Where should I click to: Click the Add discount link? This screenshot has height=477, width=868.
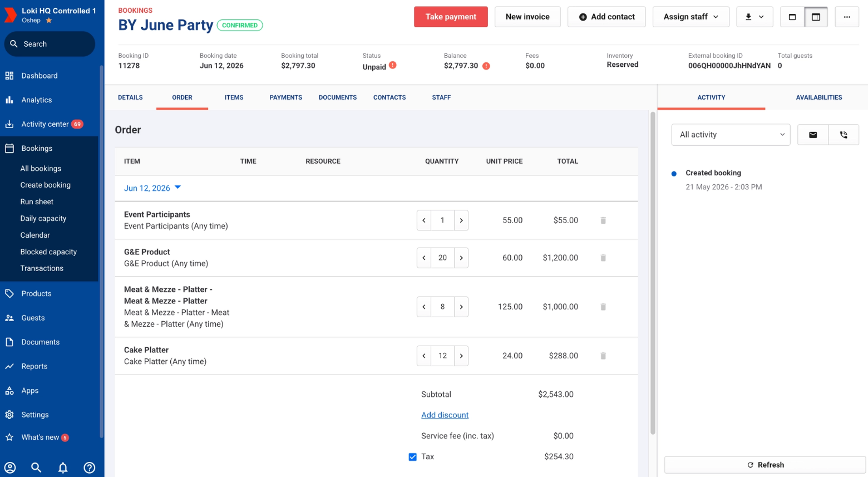[x=445, y=415]
